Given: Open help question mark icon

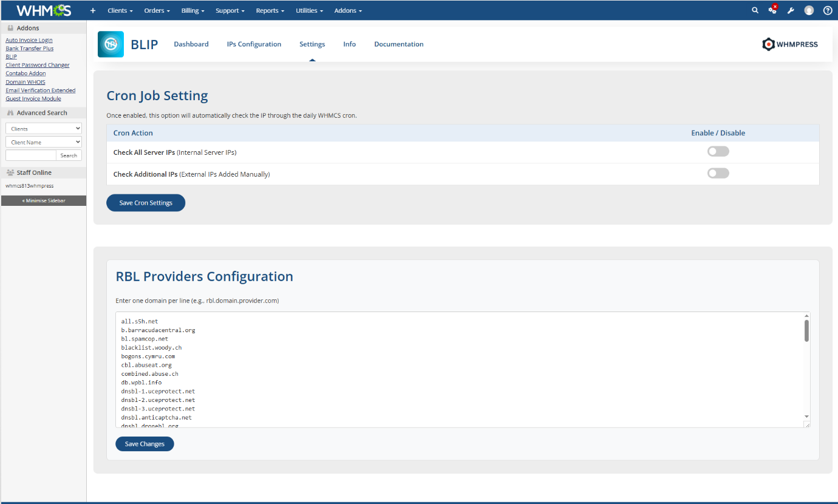Looking at the screenshot, I should (x=827, y=10).
